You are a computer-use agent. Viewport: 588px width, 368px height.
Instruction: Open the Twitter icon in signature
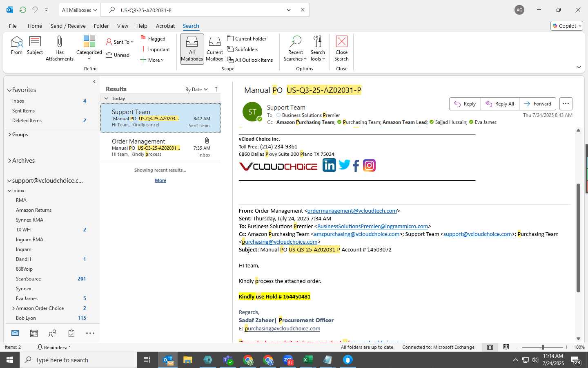point(344,165)
